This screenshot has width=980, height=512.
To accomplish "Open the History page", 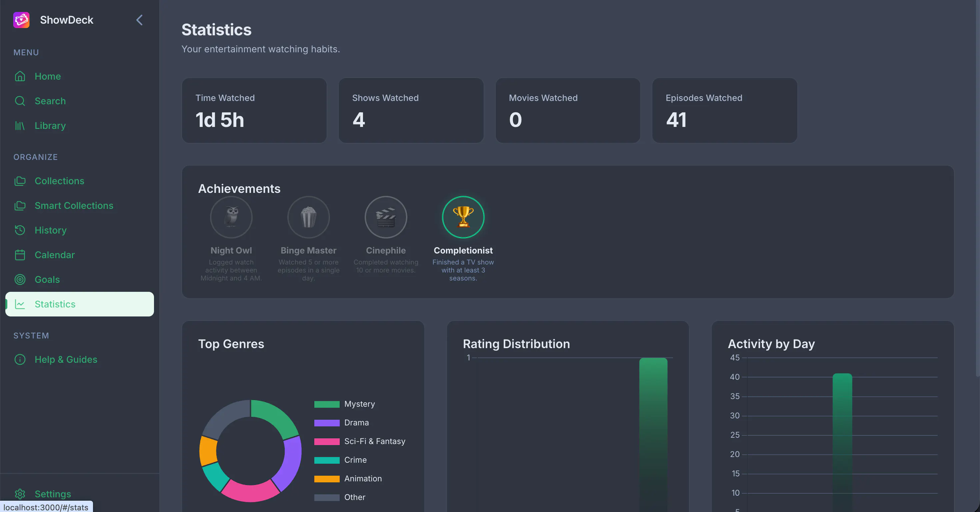I will 80,230.
